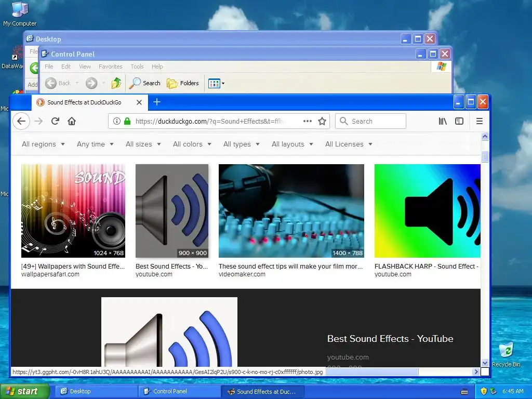Open Control Panel Views dropdown button
Screen dimensions: 532x399
tap(216, 83)
